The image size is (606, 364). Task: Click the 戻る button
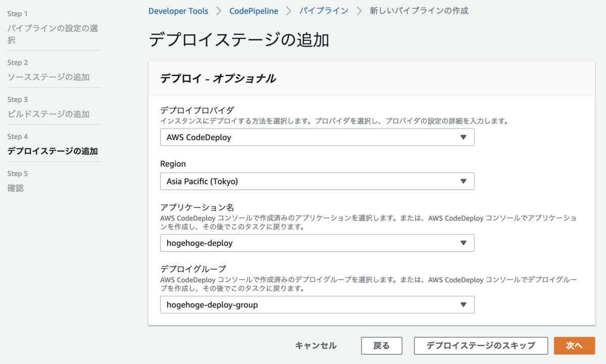(381, 346)
